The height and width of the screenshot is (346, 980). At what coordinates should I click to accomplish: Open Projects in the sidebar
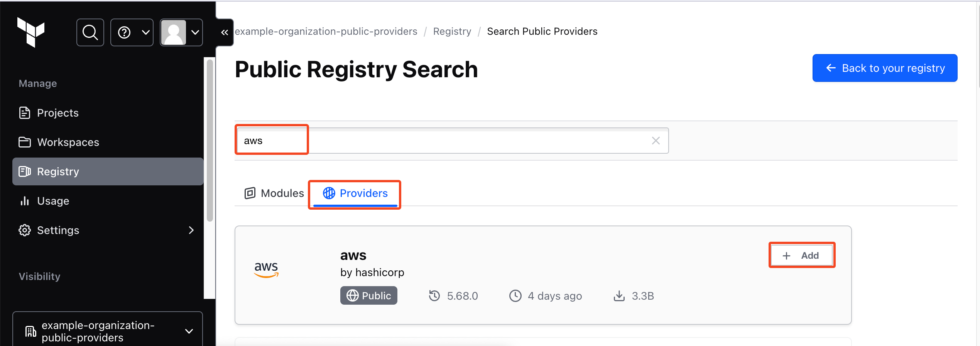(x=58, y=113)
